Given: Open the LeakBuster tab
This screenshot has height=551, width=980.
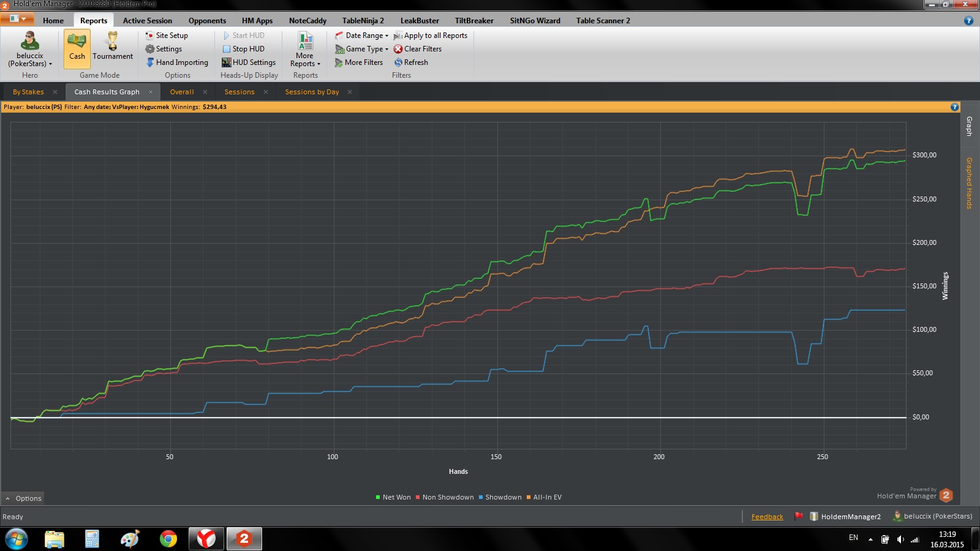Looking at the screenshot, I should click(420, 21).
